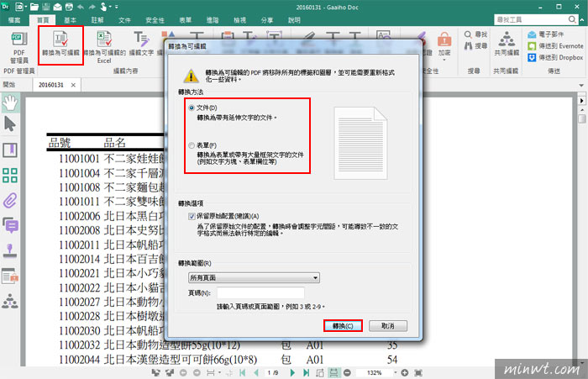
Task: Open the bookmarks panel in sidebar
Action: click(10, 150)
